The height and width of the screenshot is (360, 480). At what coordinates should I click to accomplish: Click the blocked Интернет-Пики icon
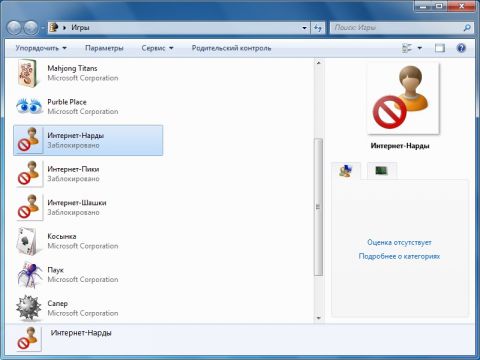pos(29,173)
